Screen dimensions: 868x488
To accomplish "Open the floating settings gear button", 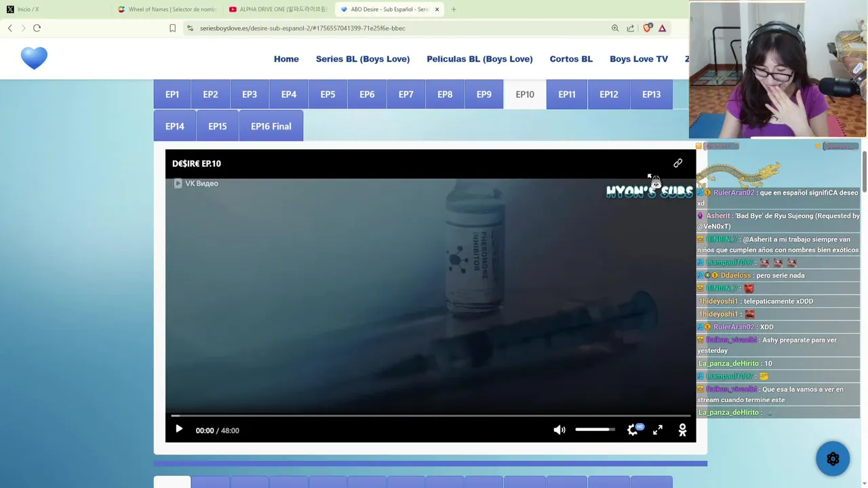I will pos(833,459).
